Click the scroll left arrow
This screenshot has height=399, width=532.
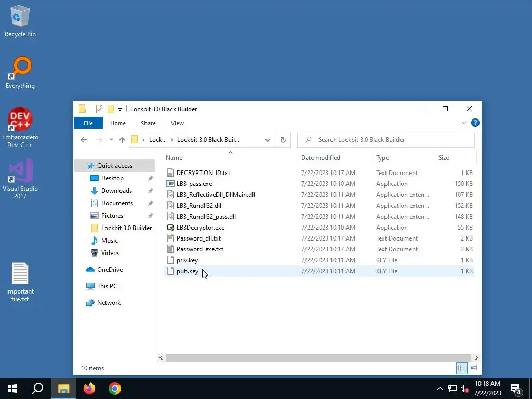pyautogui.click(x=161, y=357)
